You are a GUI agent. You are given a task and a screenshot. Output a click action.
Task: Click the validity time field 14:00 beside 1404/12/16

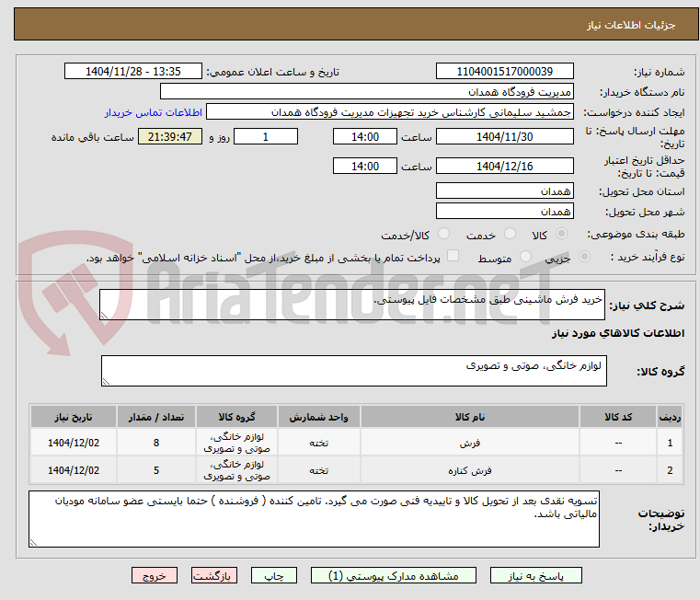coord(365,167)
